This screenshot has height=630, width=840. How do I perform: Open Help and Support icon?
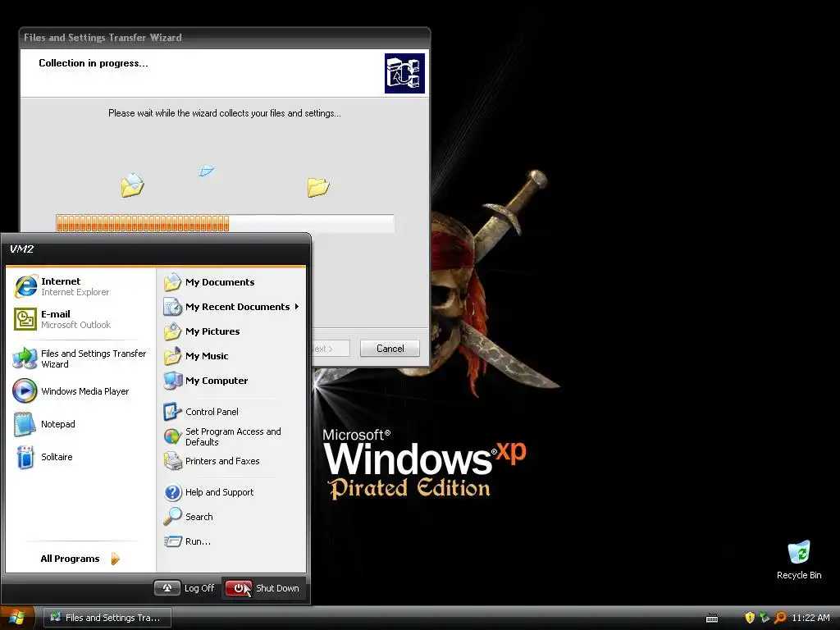172,492
